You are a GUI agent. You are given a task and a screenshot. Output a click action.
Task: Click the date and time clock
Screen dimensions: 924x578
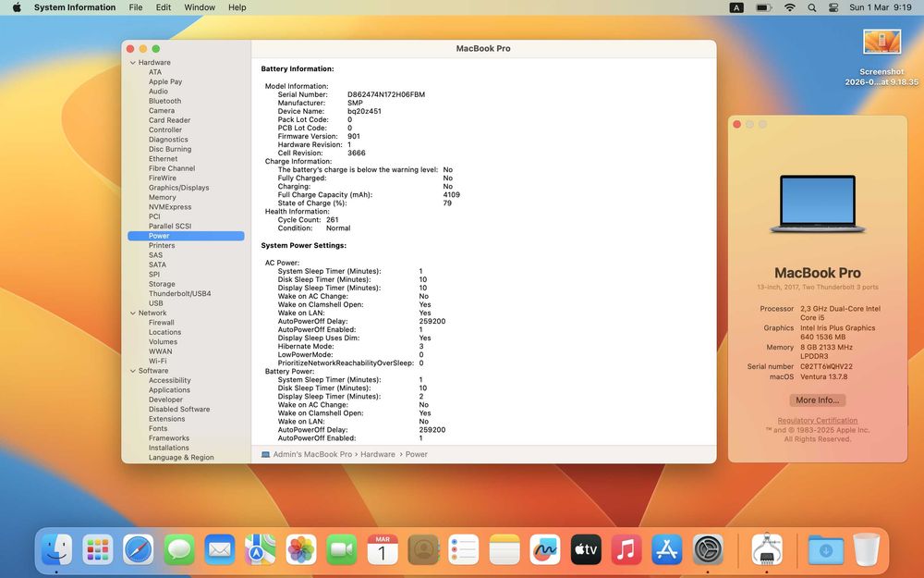pyautogui.click(x=881, y=7)
